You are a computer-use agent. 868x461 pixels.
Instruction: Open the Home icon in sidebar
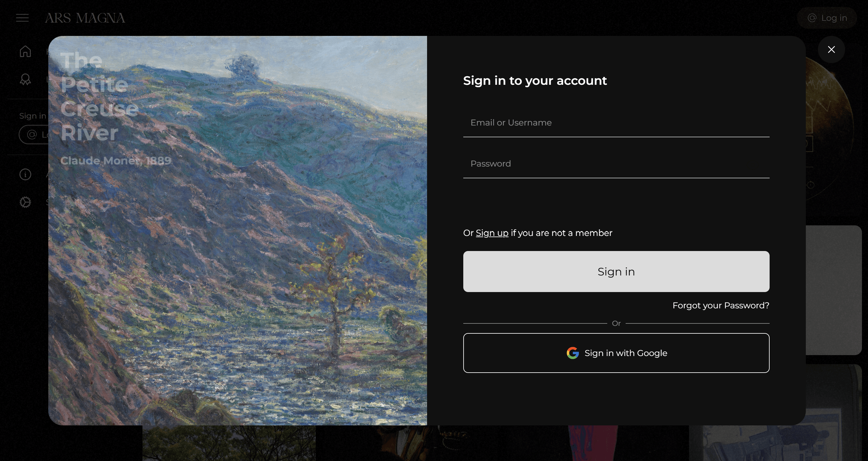pos(25,51)
